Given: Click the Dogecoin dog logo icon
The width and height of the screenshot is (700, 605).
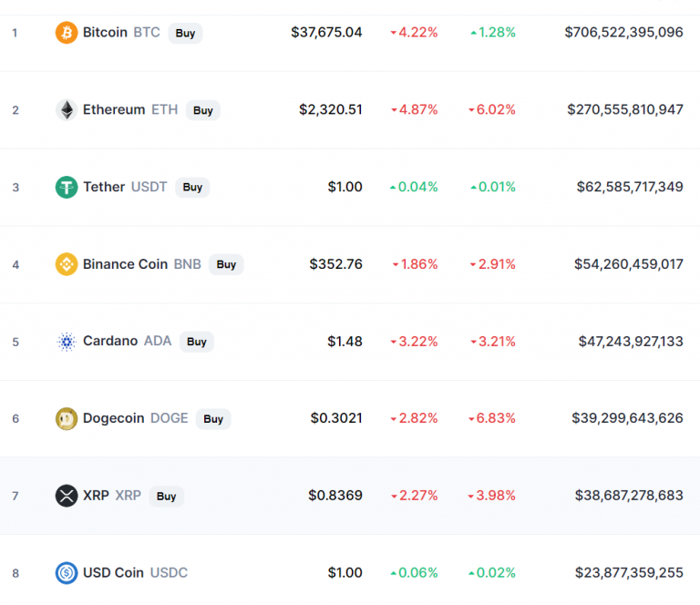Looking at the screenshot, I should (x=67, y=418).
